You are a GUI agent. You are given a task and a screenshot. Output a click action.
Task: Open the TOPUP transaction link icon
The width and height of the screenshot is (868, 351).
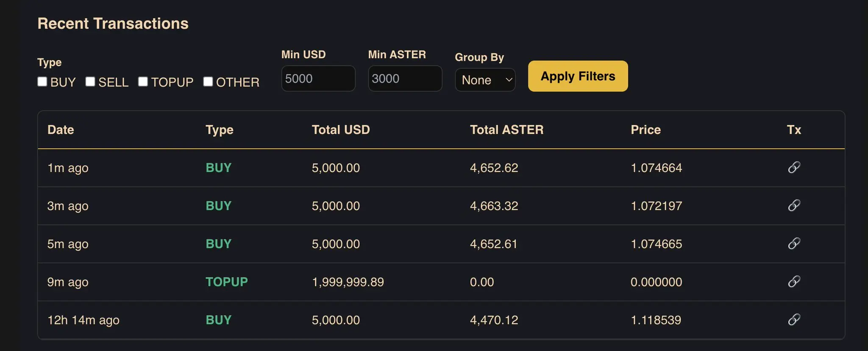(x=794, y=282)
